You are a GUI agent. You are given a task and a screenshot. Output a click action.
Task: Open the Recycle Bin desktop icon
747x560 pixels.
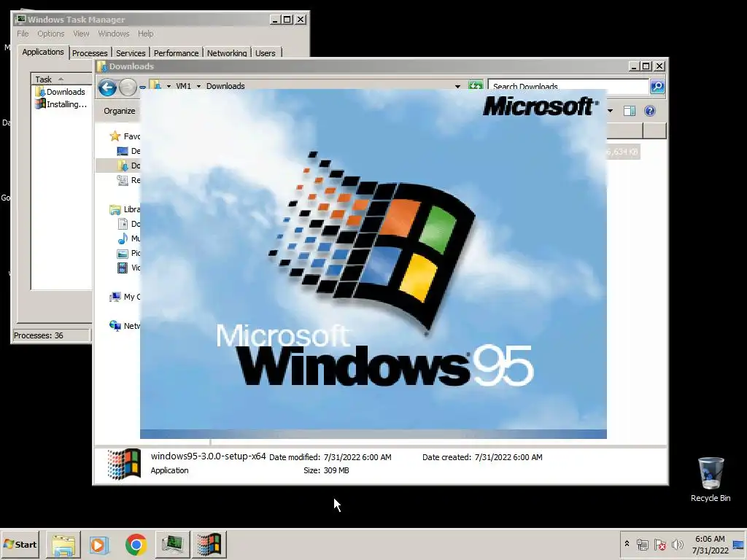711,478
